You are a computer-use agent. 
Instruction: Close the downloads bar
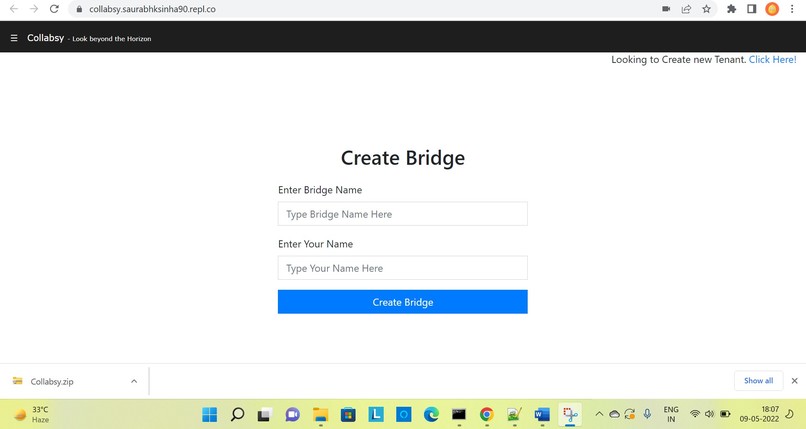[794, 381]
